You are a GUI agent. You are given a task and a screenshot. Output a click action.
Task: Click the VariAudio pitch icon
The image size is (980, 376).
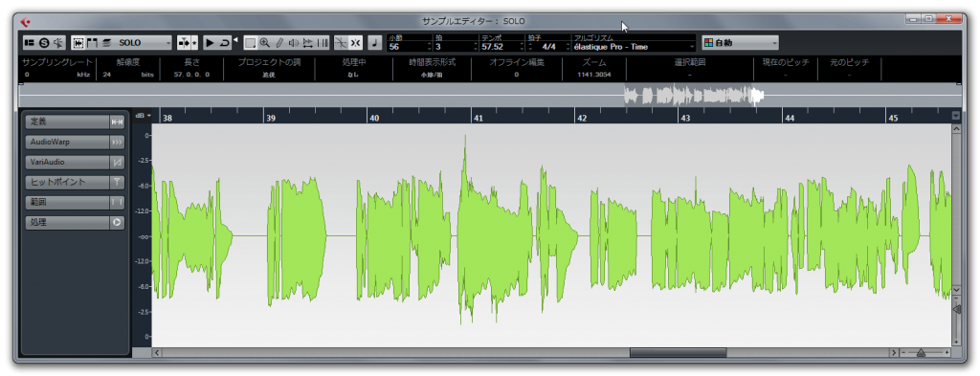pyautogui.click(x=117, y=162)
